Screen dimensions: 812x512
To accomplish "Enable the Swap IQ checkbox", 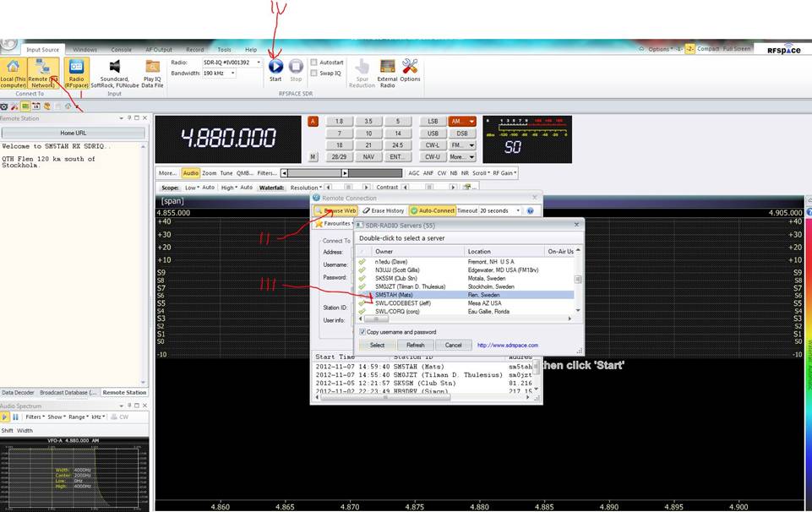I will coord(313,73).
